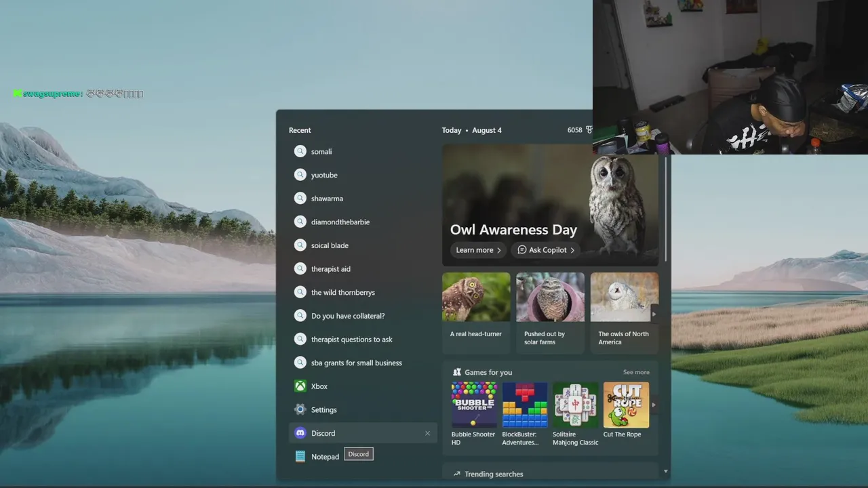The width and height of the screenshot is (868, 488).
Task: Click the 'Notepad' app label
Action: (x=325, y=457)
